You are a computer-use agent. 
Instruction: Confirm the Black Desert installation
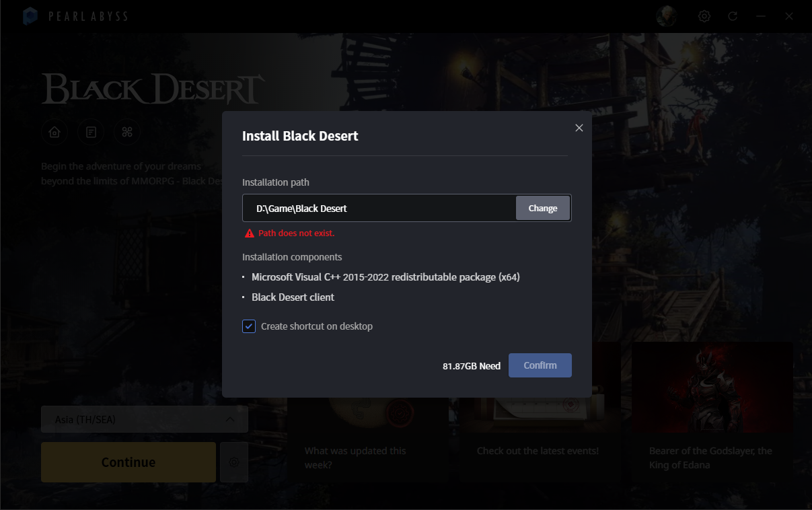pos(540,365)
